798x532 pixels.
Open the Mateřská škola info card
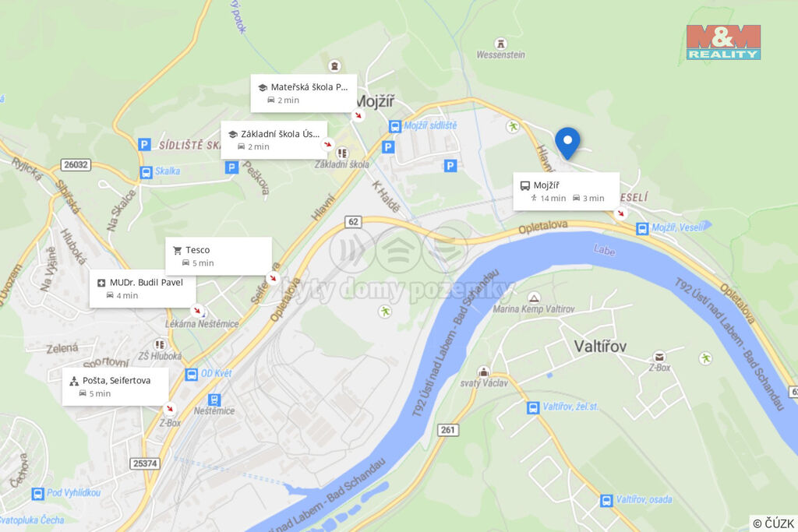pyautogui.click(x=304, y=93)
